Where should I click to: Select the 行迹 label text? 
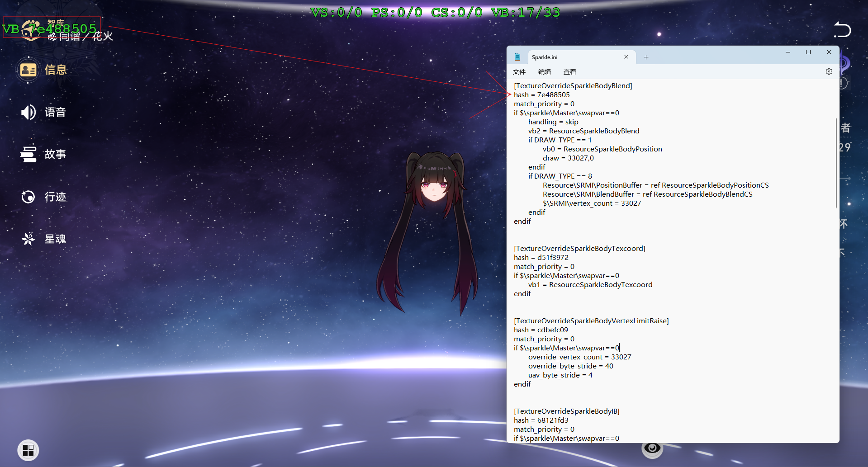[x=55, y=197]
